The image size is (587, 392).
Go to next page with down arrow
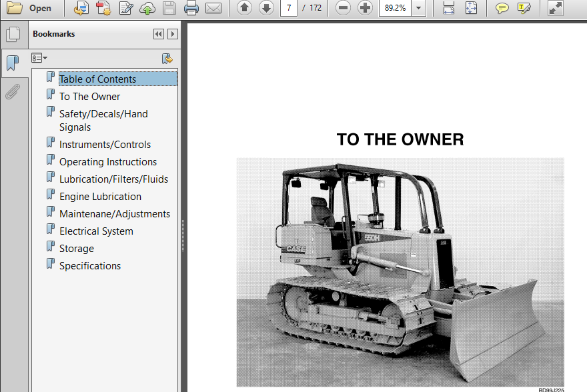(266, 8)
